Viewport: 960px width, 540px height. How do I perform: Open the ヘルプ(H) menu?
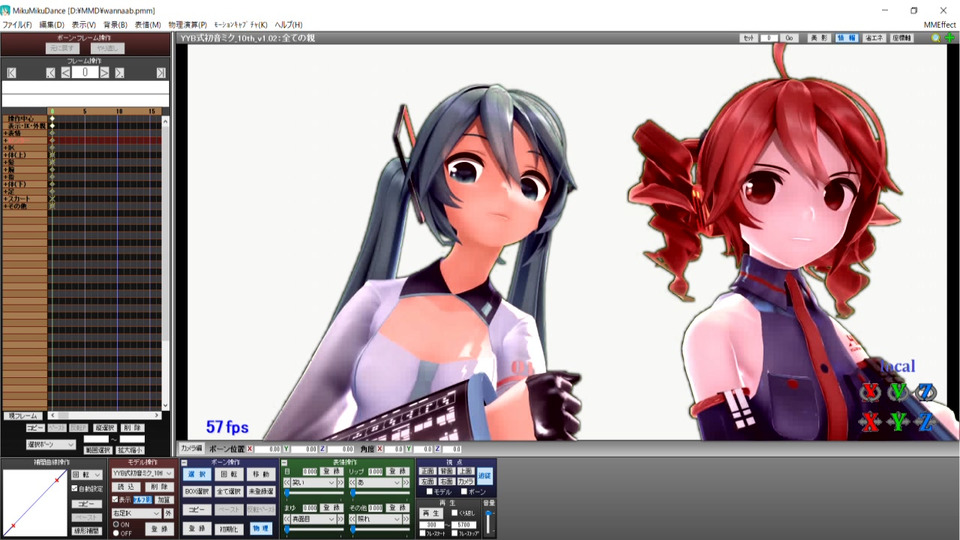point(288,25)
